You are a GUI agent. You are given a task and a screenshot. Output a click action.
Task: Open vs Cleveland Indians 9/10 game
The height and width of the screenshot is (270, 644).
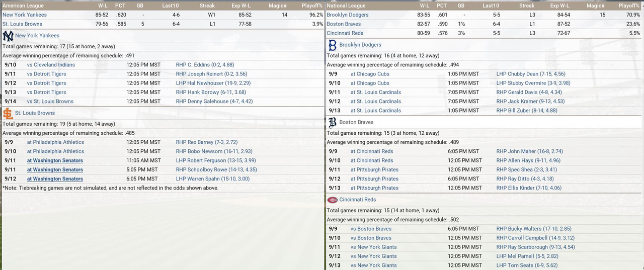pos(51,65)
